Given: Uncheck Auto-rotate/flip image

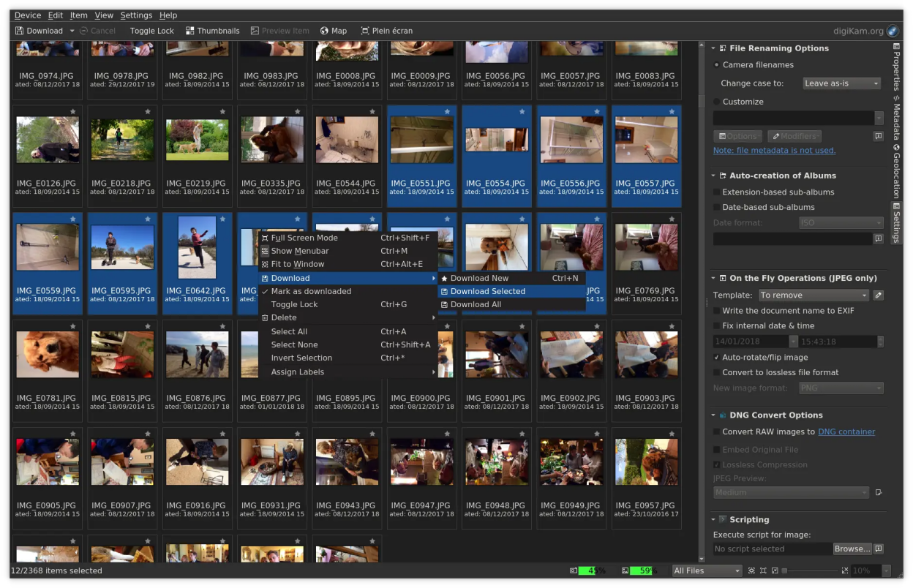Looking at the screenshot, I should [717, 358].
